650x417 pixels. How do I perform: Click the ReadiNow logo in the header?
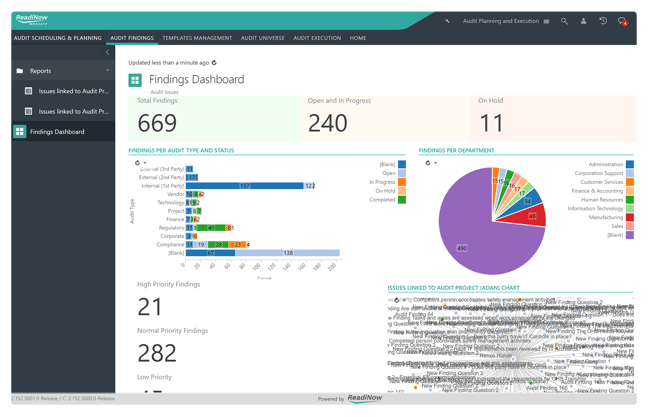click(x=32, y=19)
